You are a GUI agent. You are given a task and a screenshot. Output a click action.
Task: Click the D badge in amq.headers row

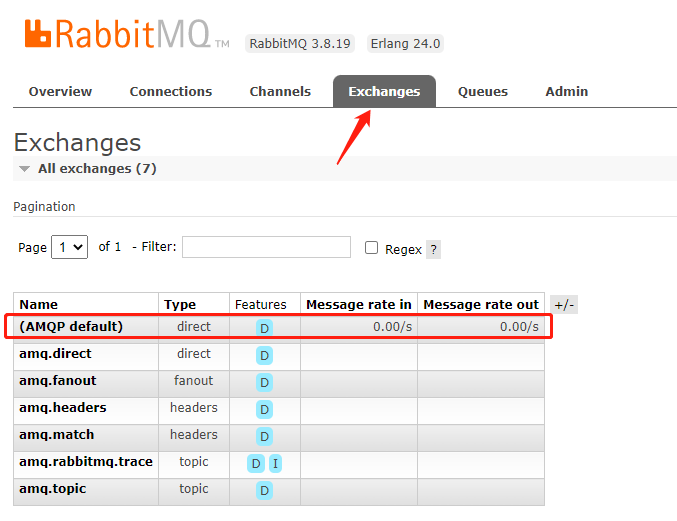[264, 409]
